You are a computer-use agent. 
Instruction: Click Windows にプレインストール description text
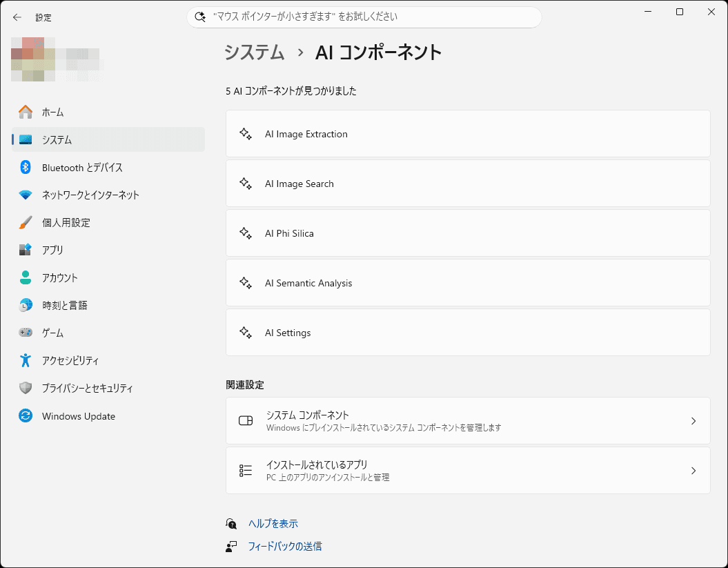[x=384, y=428]
